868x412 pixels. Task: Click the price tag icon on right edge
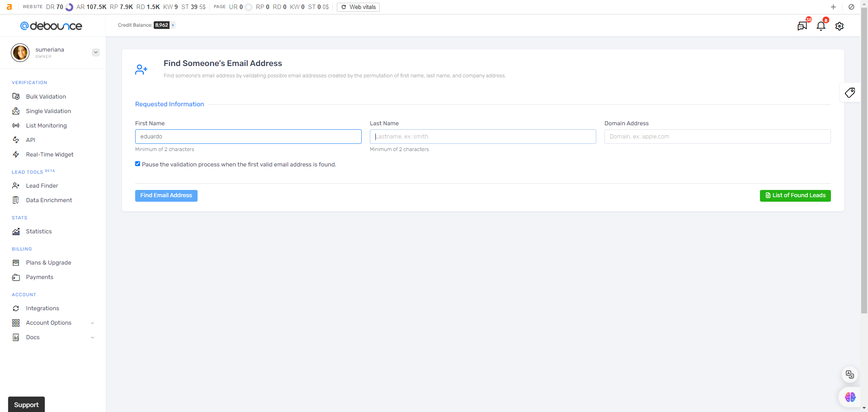[850, 93]
